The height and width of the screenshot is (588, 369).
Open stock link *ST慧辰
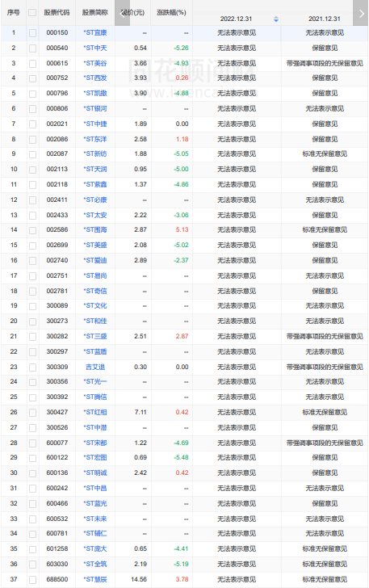(x=95, y=579)
